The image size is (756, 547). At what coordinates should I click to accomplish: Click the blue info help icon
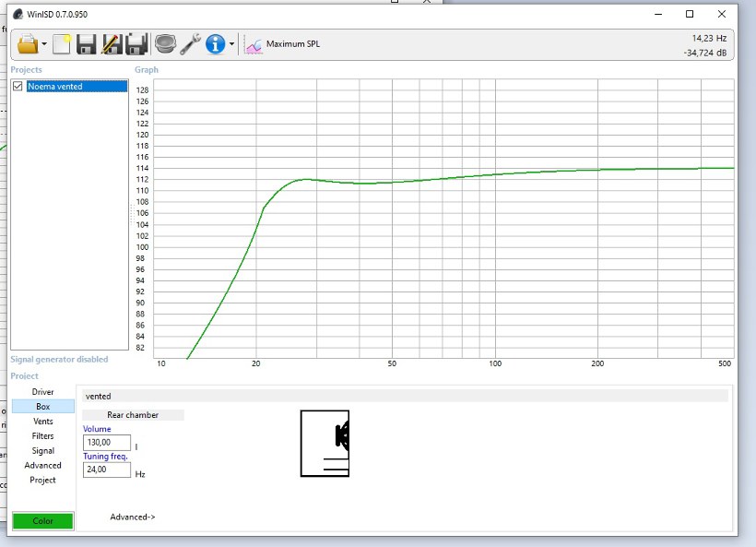click(216, 43)
